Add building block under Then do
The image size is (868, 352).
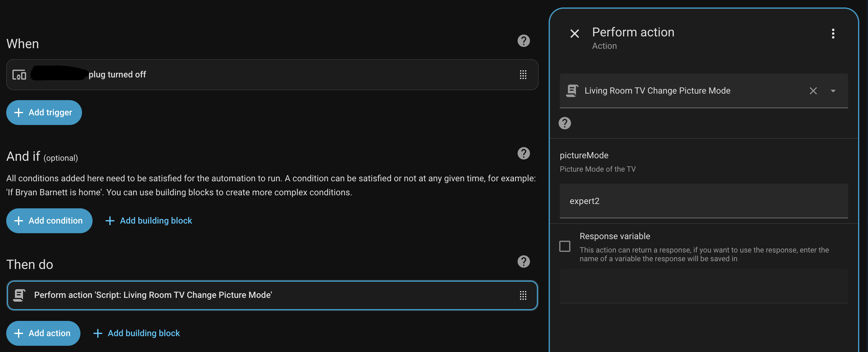136,333
